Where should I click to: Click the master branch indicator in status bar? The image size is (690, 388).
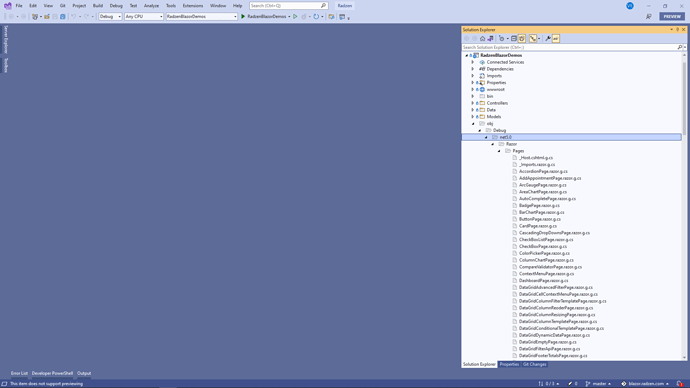pos(598,384)
